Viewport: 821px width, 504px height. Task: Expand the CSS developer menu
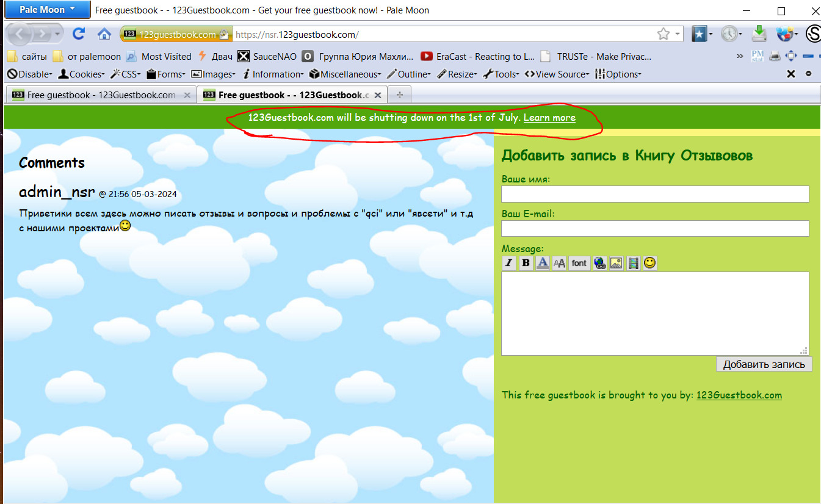[125, 74]
